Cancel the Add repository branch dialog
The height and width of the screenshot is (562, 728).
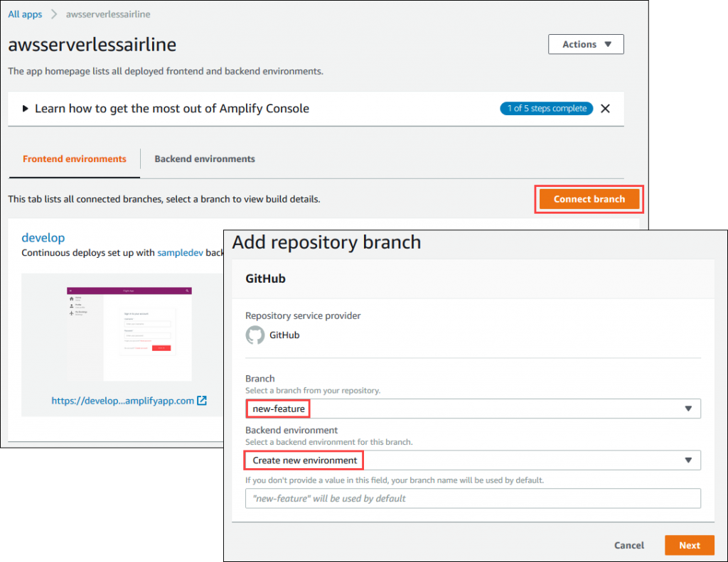pyautogui.click(x=628, y=545)
